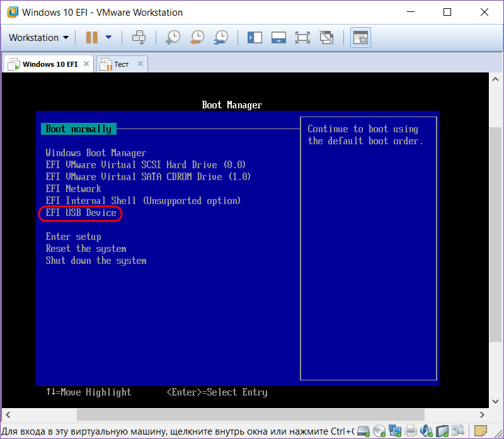Maximize the VMware Workstation window
This screenshot has width=504, height=439.
pyautogui.click(x=447, y=12)
